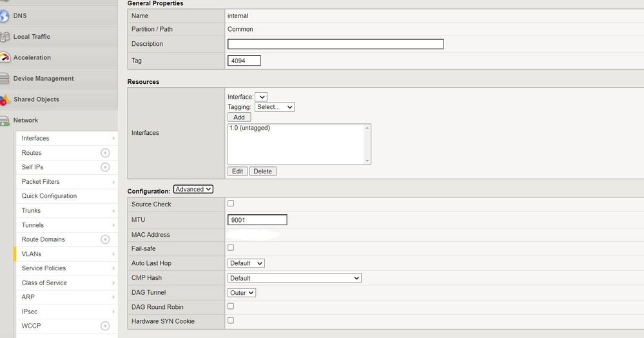Click the Acceleration gauge icon

pyautogui.click(x=4, y=57)
